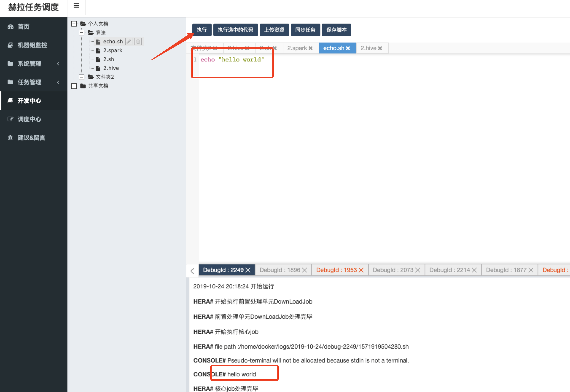Screen dimensions: 570x392
Task: Expand the 共享文档 tree folder
Action: 74,86
